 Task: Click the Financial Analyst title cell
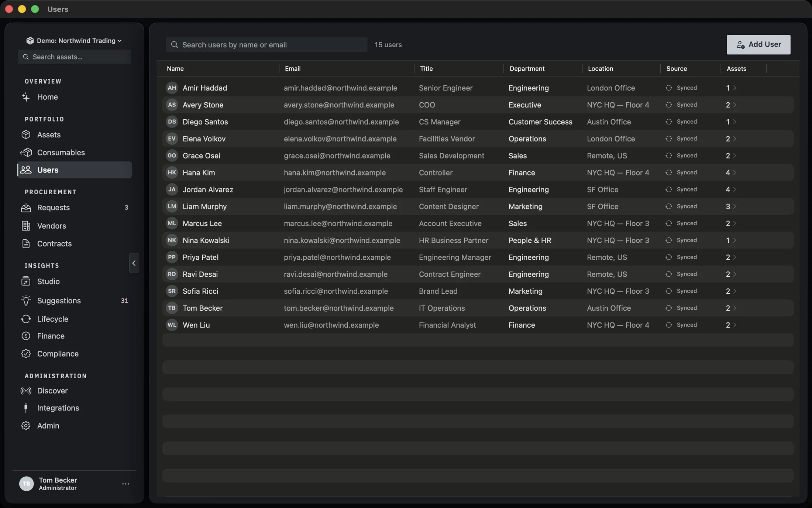pyautogui.click(x=447, y=325)
